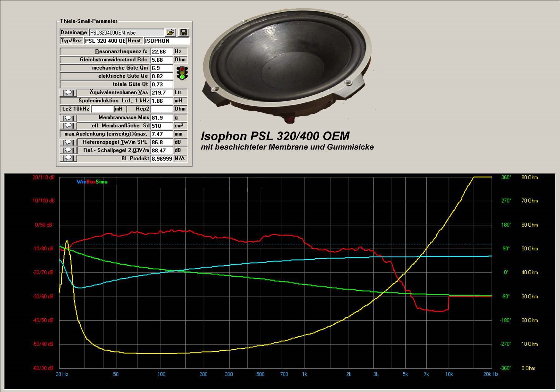This screenshot has height=392, width=560.
Task: Open file using the folder icon
Action: click(170, 32)
